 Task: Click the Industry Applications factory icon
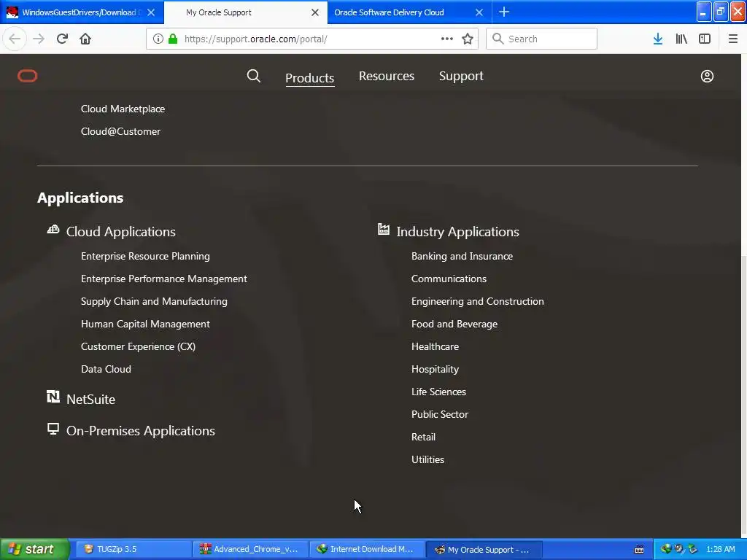(384, 229)
